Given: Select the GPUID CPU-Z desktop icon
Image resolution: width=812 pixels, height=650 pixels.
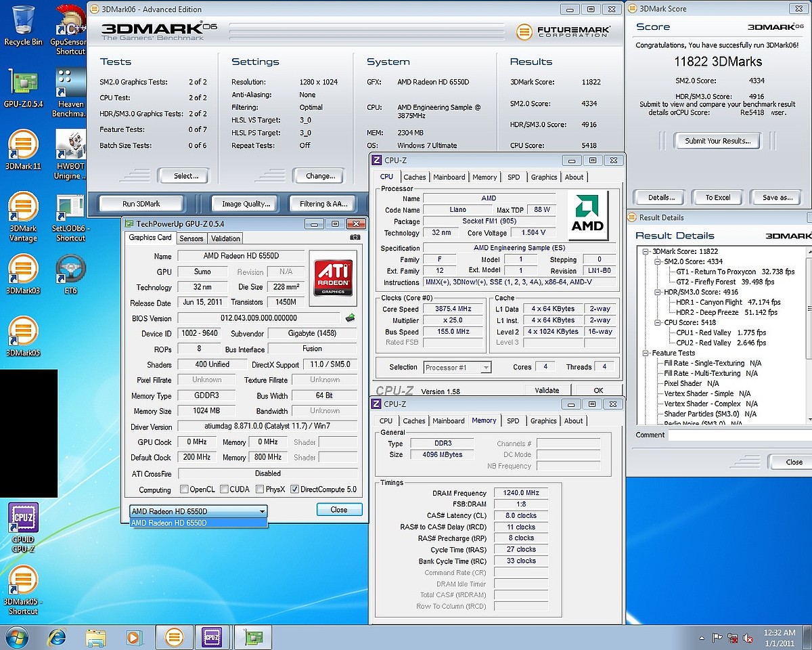Looking at the screenshot, I should (22, 527).
